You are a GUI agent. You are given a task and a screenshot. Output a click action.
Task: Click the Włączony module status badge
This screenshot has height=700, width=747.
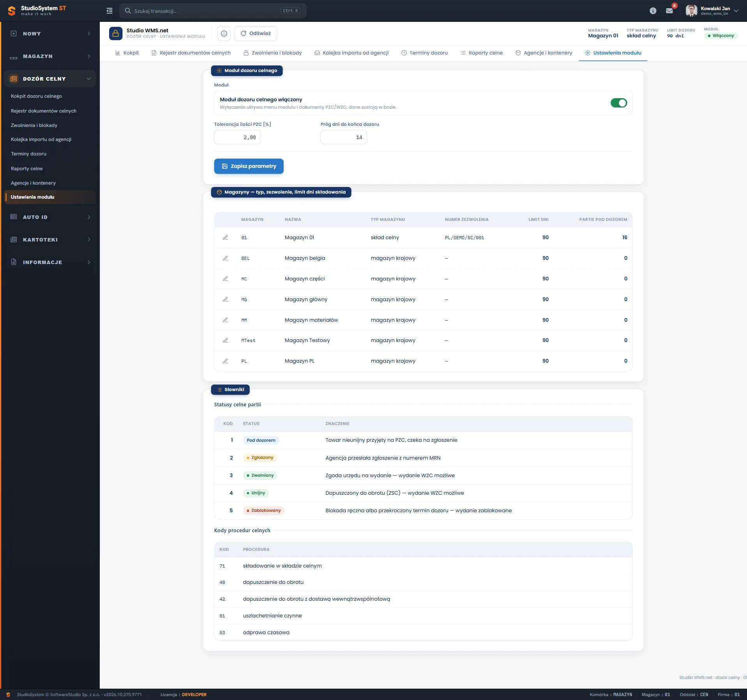click(721, 36)
